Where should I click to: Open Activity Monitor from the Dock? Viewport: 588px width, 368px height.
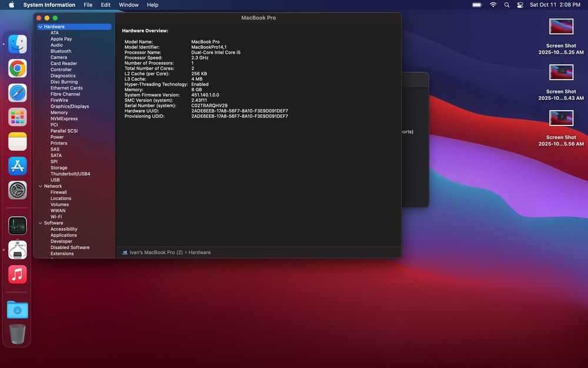(18, 226)
